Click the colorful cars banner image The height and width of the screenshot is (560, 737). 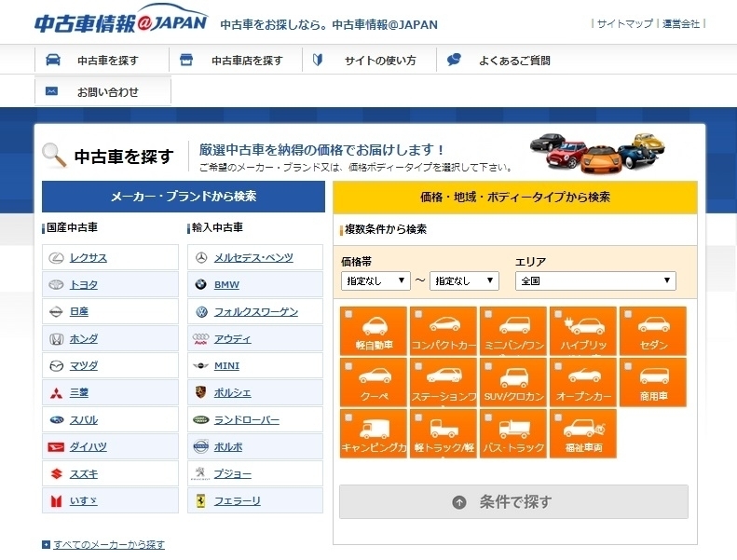[x=597, y=154]
